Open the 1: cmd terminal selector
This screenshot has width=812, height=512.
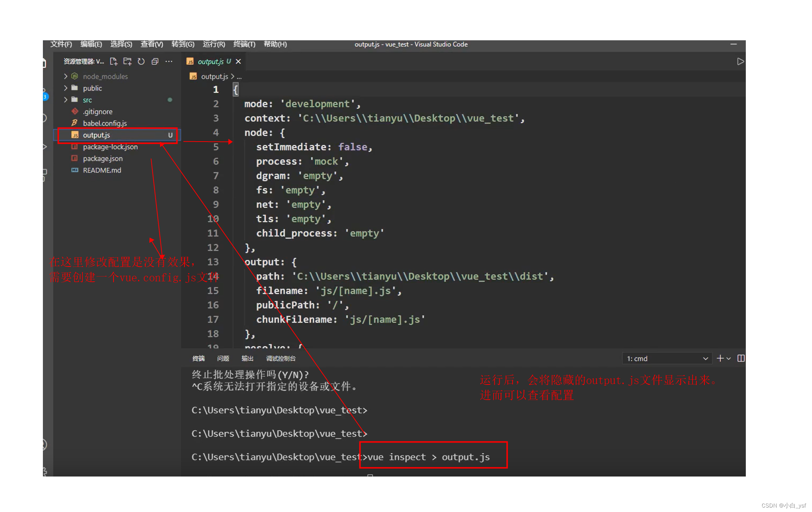click(x=667, y=359)
